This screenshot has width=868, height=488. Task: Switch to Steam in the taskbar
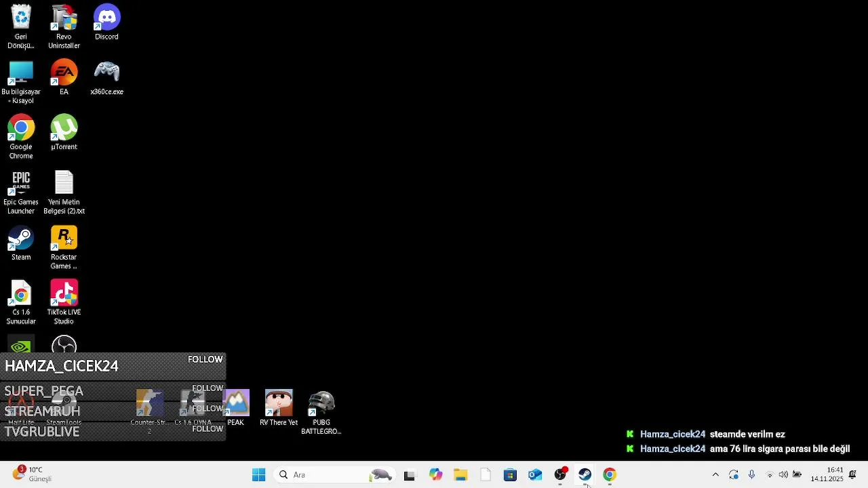point(585,475)
